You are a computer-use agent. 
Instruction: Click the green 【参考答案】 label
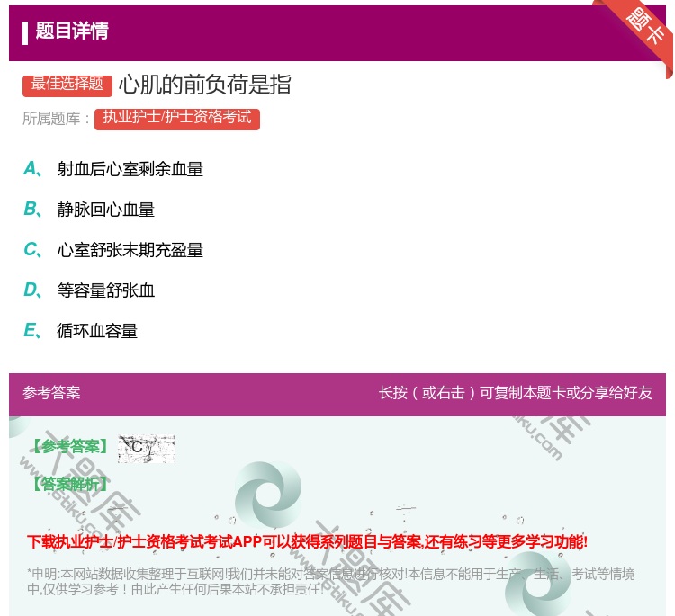click(x=71, y=447)
